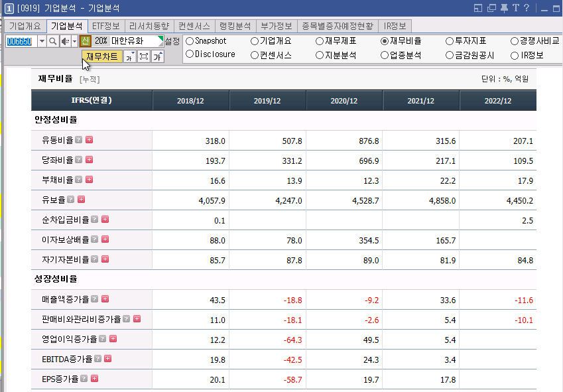This screenshot has width=563, height=392.
Task: Select the 기업개요 radio button
Action: click(x=255, y=41)
